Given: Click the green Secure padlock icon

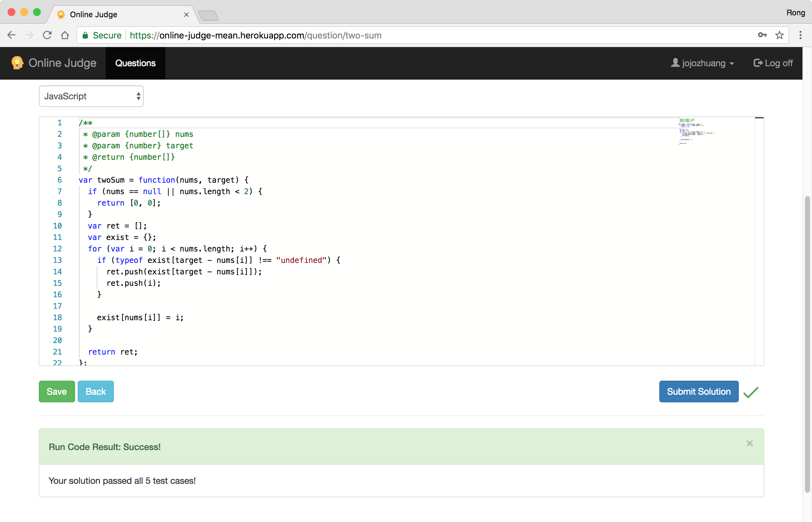Looking at the screenshot, I should (85, 35).
